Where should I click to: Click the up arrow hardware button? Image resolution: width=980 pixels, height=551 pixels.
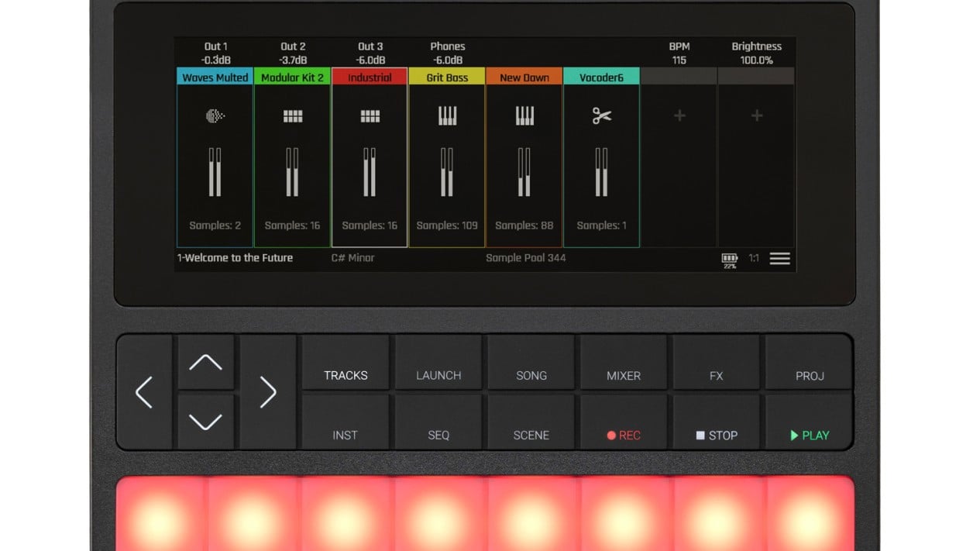coord(206,362)
